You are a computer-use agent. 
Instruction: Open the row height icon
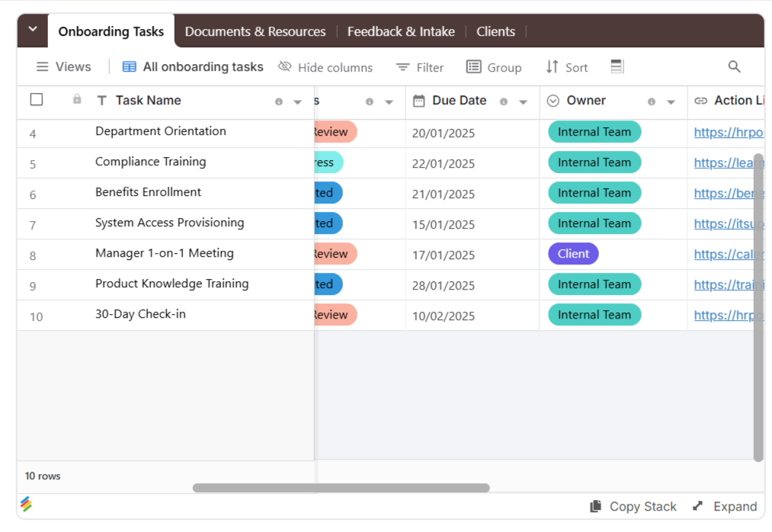click(x=617, y=66)
